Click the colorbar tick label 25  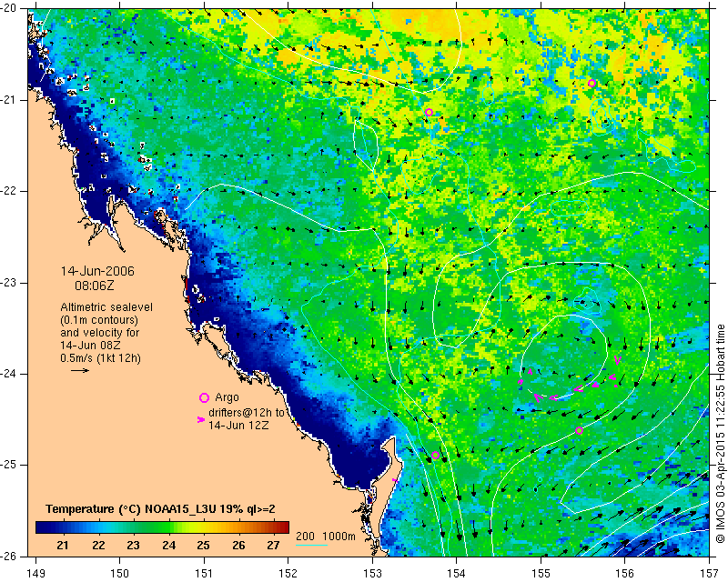click(204, 546)
